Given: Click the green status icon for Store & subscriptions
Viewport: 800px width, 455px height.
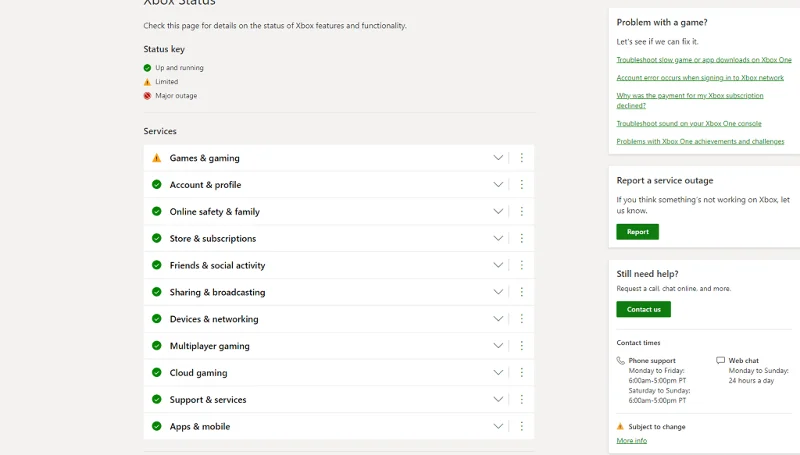Looking at the screenshot, I should 157,238.
